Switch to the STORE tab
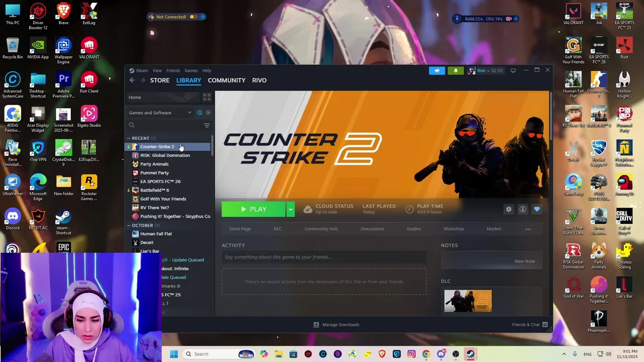644x362 pixels. click(160, 80)
